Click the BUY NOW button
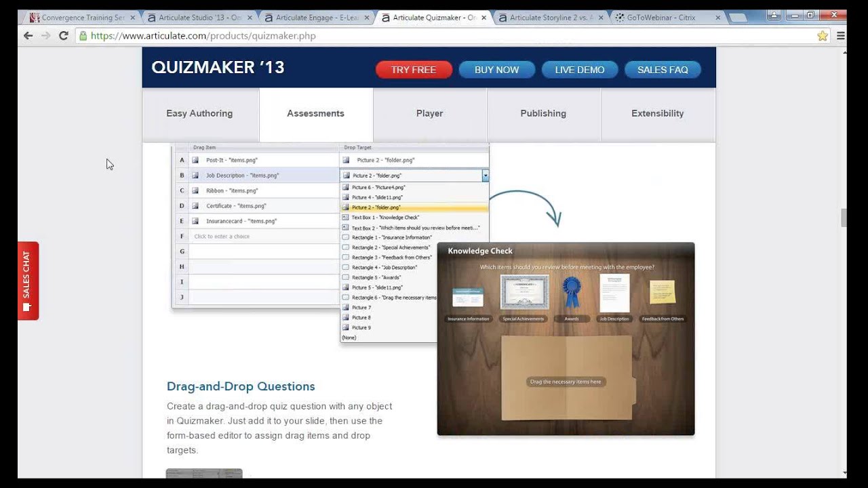Image resolution: width=868 pixels, height=488 pixels. 496,70
